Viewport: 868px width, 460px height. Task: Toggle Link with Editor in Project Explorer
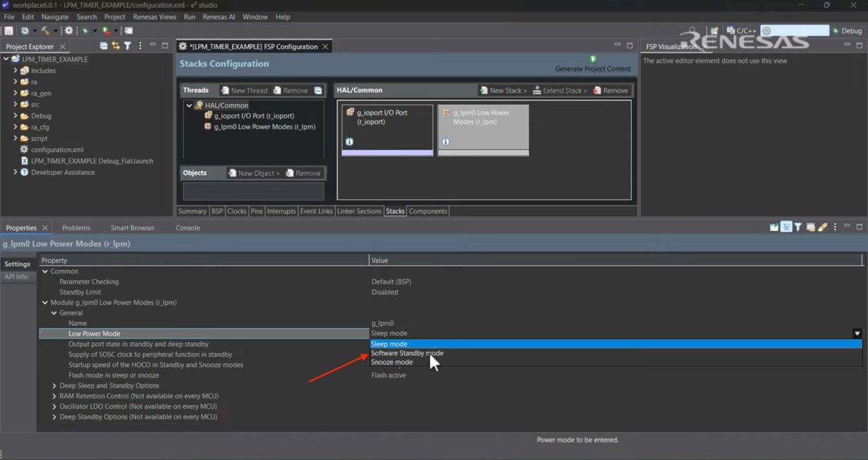pos(116,46)
